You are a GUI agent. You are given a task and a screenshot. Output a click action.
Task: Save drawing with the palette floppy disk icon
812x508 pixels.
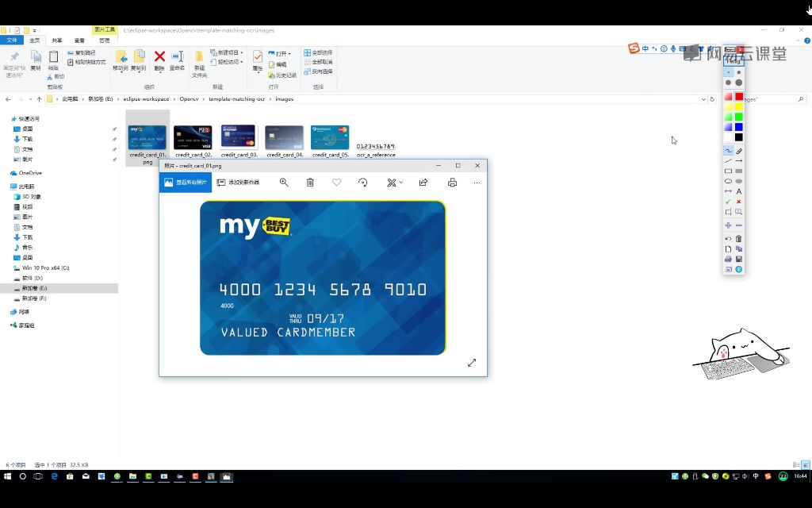click(x=739, y=259)
